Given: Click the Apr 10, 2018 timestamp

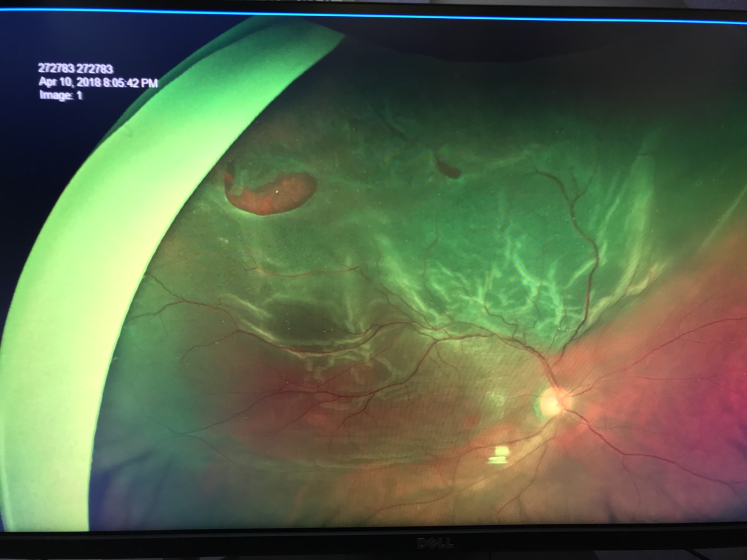Looking at the screenshot, I should pos(98,82).
